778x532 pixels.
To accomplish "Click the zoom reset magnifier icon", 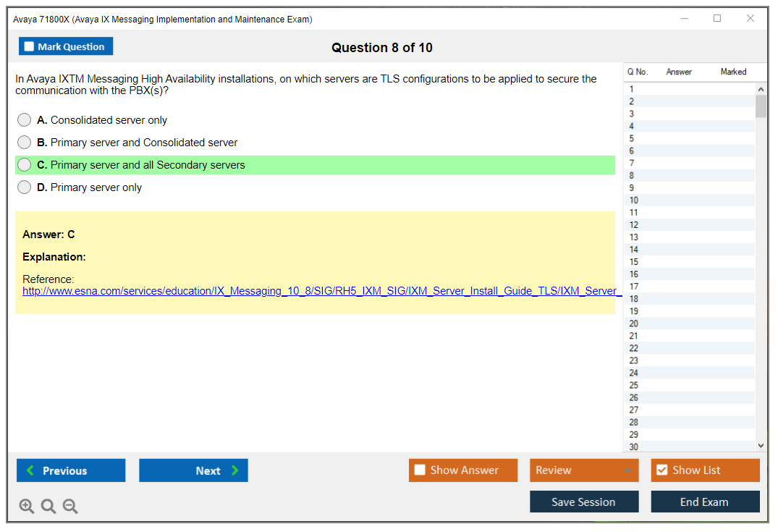I will [48, 507].
